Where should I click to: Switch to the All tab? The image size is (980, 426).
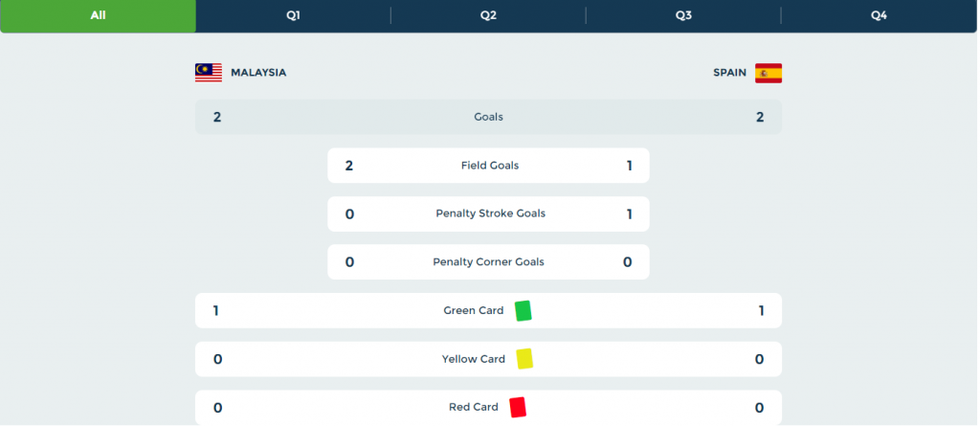point(99,15)
